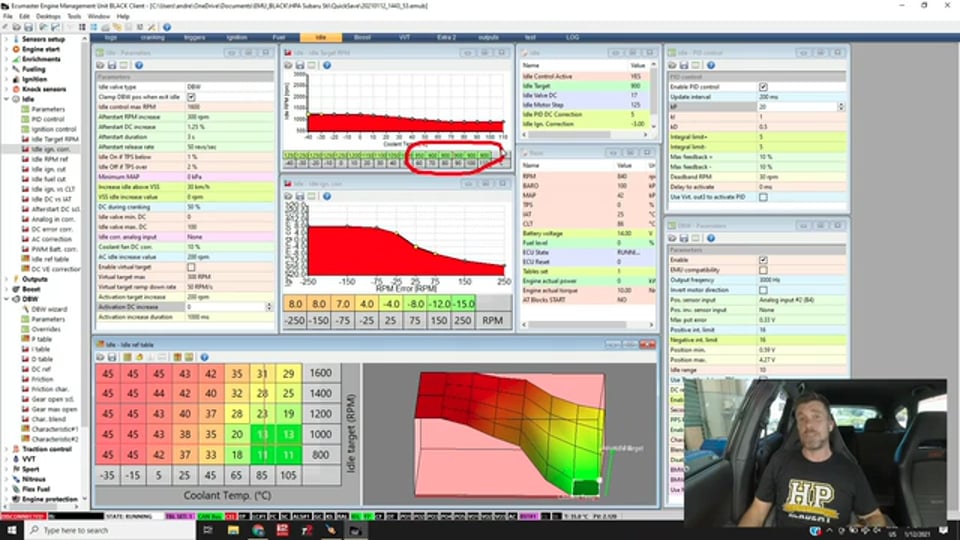Save icon in Idle PID control panel toolbar
The width and height of the screenshot is (960, 540).
684,65
